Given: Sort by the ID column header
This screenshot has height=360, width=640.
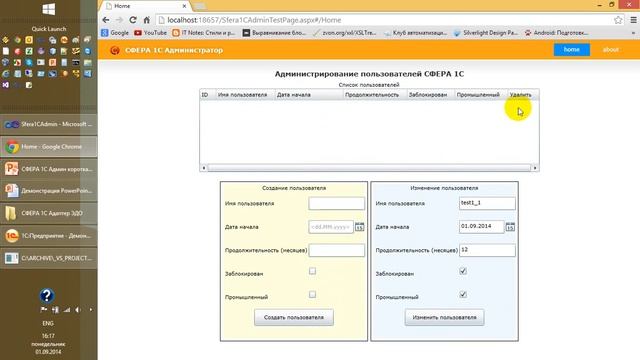Looking at the screenshot, I should click(208, 95).
